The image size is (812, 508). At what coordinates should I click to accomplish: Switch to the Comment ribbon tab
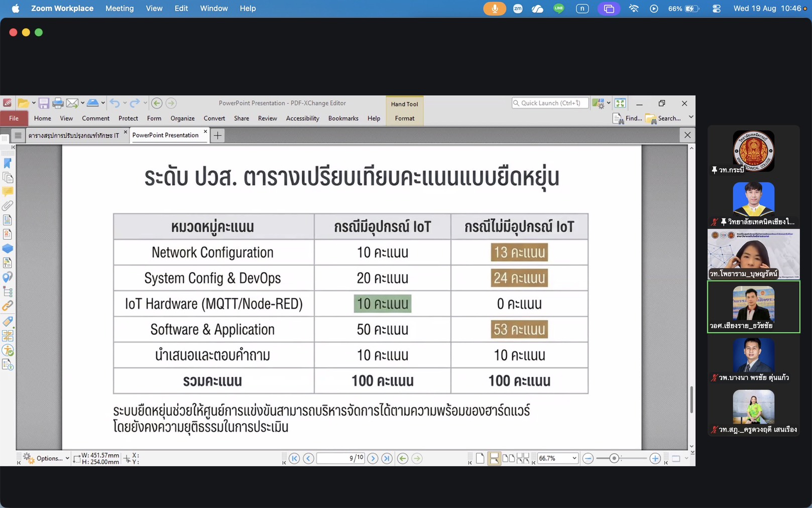click(x=95, y=118)
